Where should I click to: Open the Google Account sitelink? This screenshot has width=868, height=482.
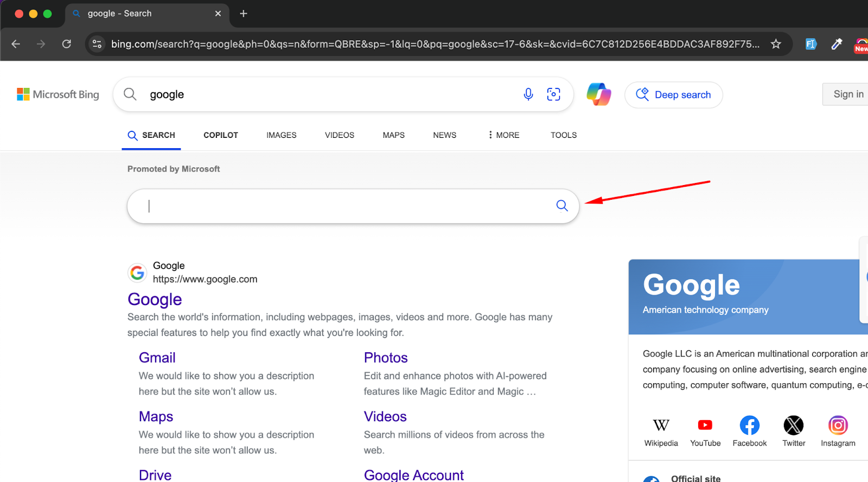(414, 475)
